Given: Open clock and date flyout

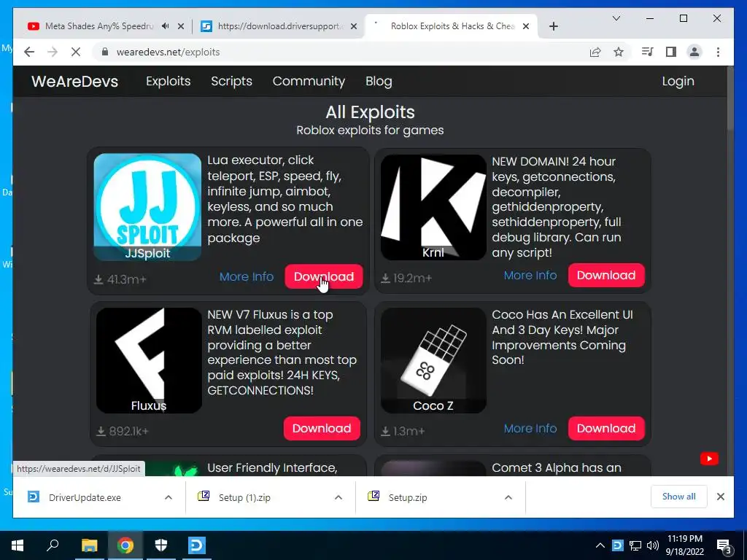Looking at the screenshot, I should tap(684, 545).
